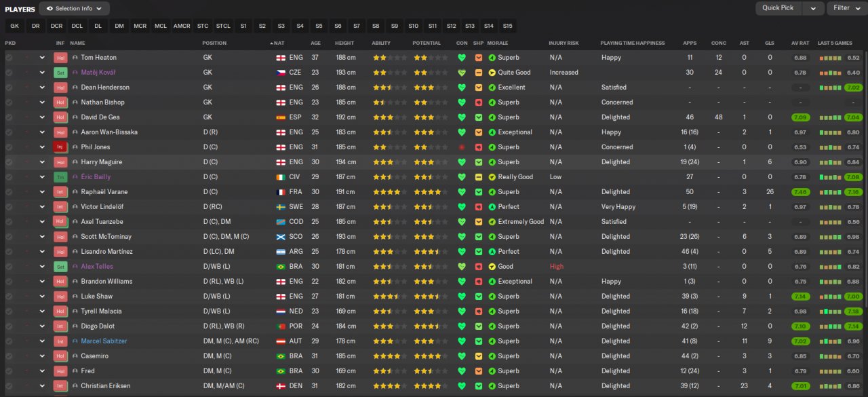
Task: Click England flag next to Harry Maguire
Action: 280,162
